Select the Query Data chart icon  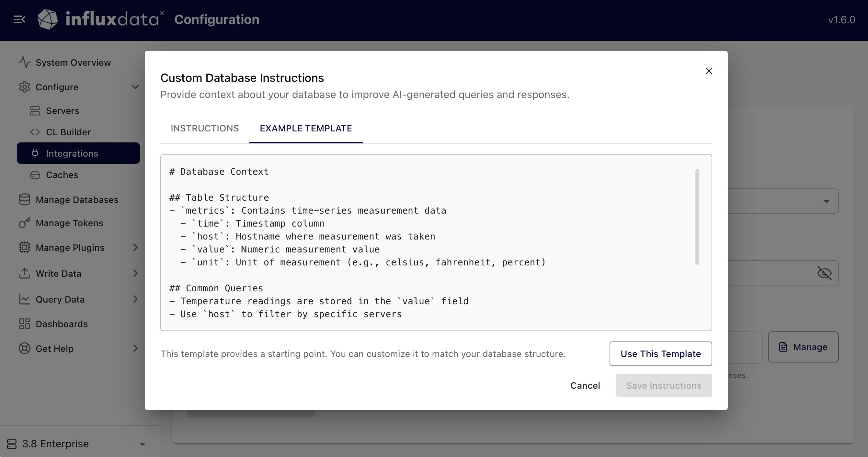(x=24, y=299)
